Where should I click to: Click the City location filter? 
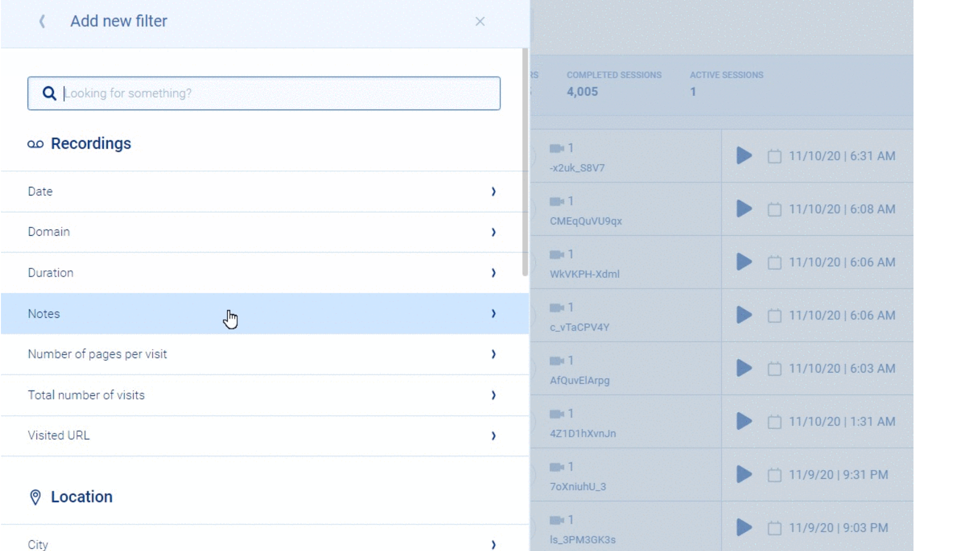coord(38,544)
